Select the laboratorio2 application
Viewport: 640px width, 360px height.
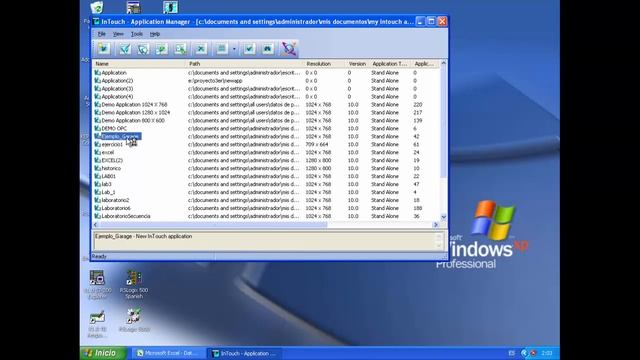[x=115, y=200]
